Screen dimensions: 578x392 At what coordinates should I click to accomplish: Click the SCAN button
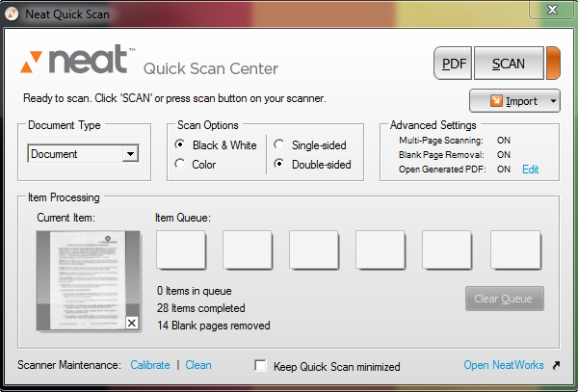[509, 64]
